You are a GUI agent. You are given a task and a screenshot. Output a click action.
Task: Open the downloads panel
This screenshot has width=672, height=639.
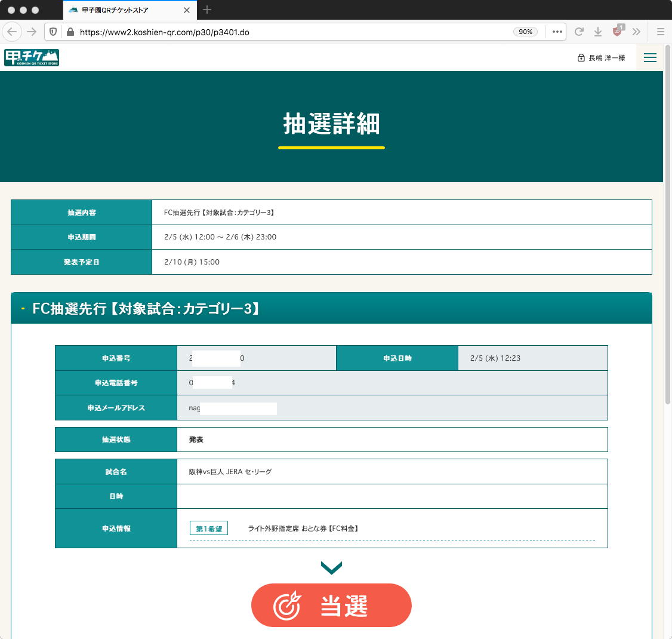[x=598, y=32]
